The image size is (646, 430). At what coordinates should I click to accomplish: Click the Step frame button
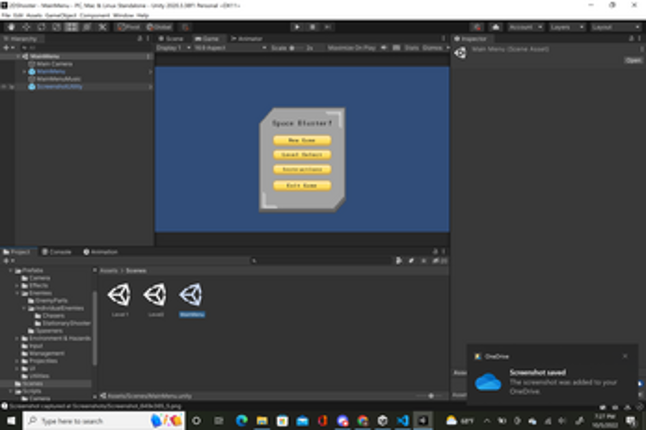328,27
